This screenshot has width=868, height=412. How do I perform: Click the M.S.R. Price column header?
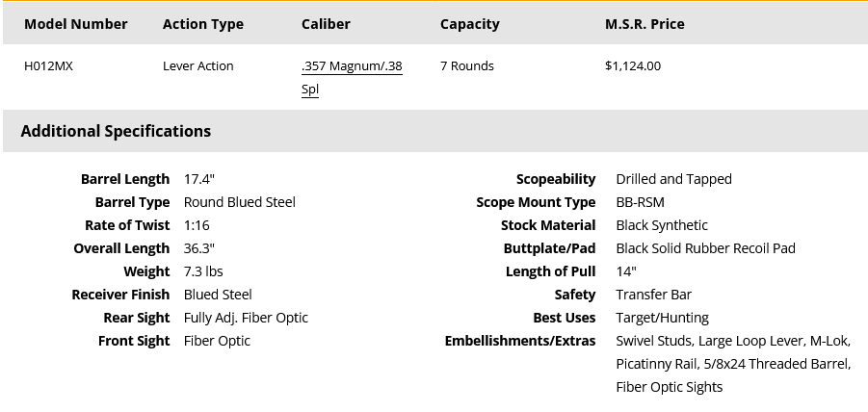[644, 24]
